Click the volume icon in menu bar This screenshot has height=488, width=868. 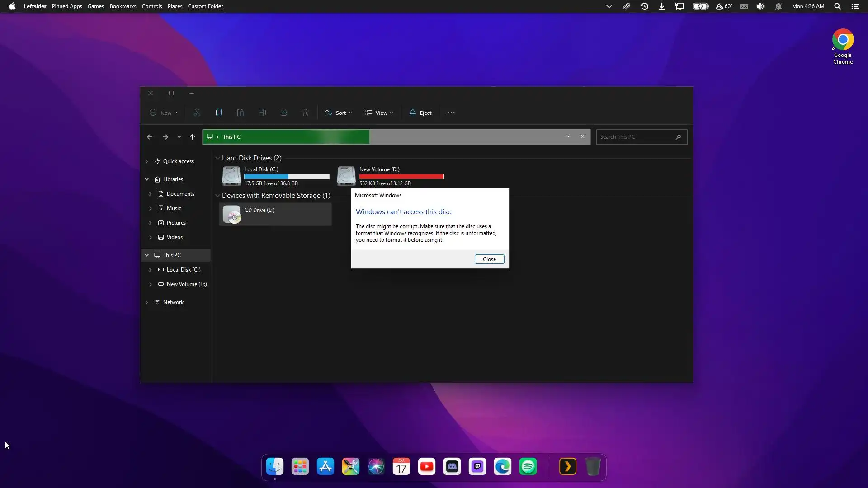pyautogui.click(x=760, y=6)
